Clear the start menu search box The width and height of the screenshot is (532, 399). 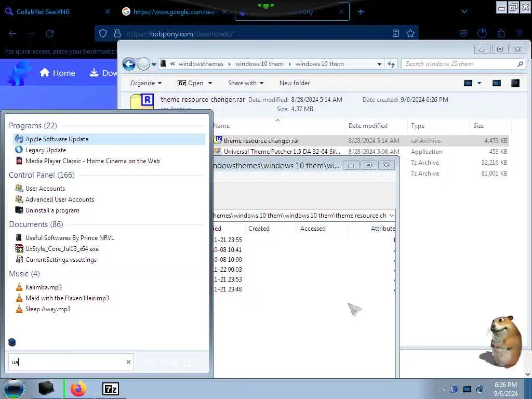tap(129, 362)
